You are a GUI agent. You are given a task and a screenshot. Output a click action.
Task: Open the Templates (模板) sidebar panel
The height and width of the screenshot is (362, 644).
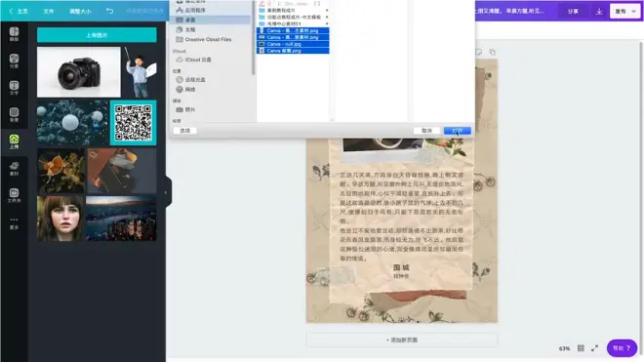14,34
